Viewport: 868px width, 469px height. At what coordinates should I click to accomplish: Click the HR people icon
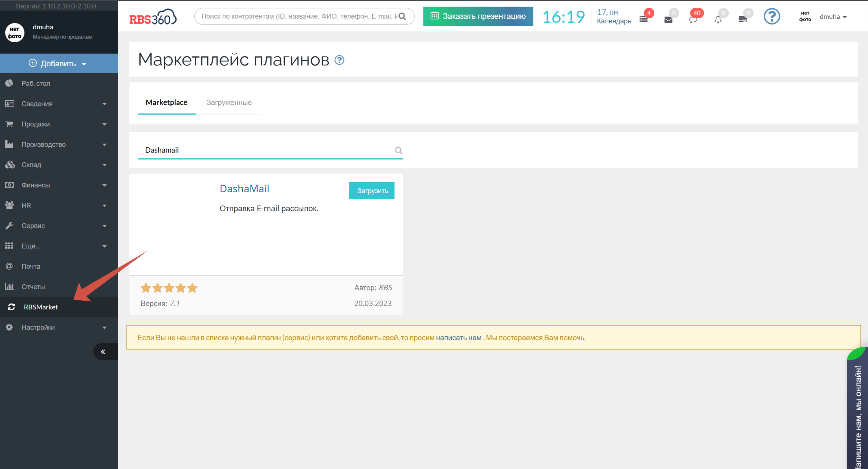[9, 205]
